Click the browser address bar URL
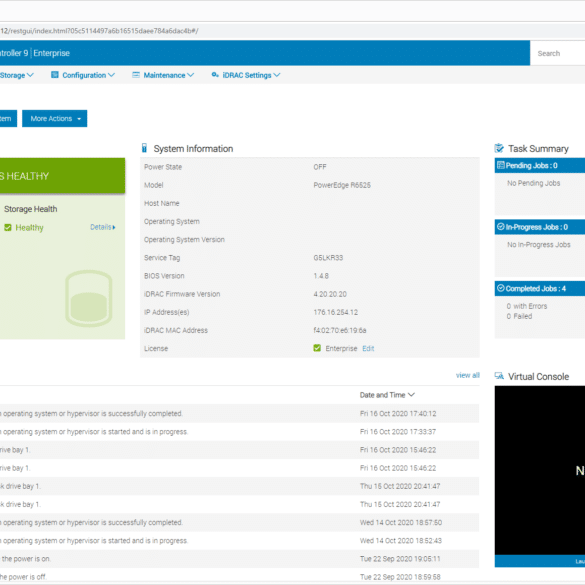 point(99,31)
